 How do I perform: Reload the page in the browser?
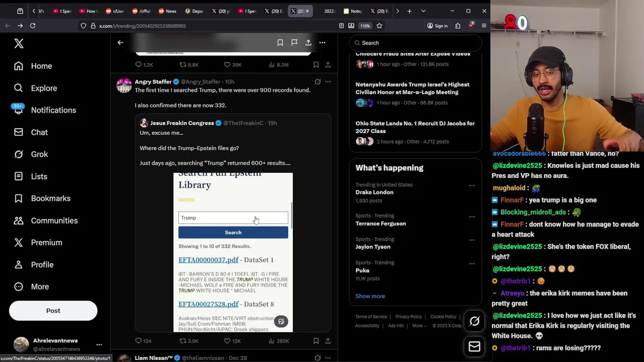[33, 26]
